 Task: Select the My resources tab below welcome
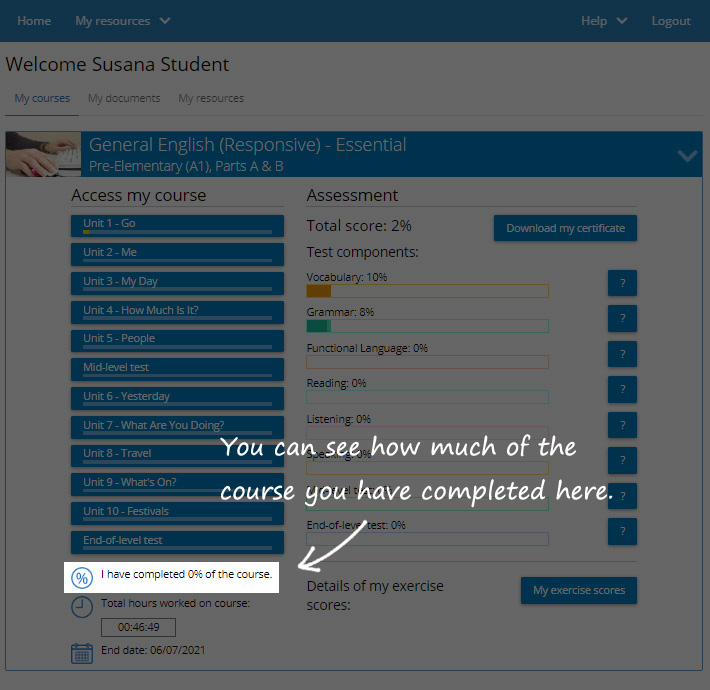tap(211, 99)
